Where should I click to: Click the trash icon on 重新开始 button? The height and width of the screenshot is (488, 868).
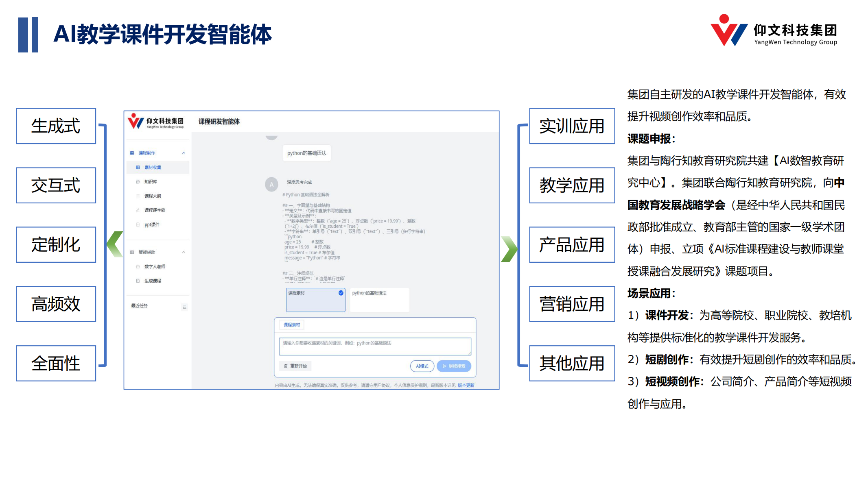(x=286, y=366)
